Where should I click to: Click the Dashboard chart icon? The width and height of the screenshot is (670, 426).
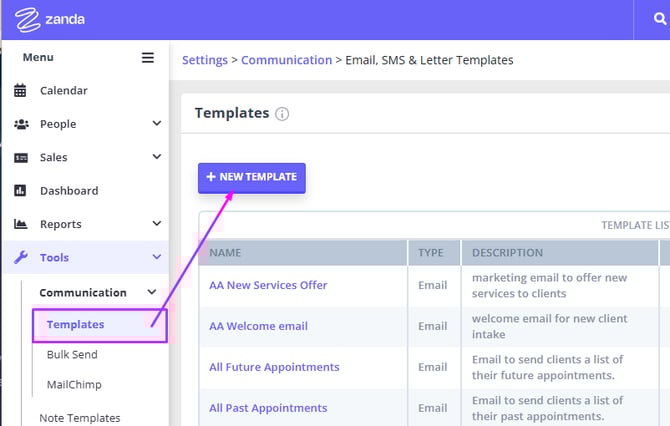(x=20, y=191)
